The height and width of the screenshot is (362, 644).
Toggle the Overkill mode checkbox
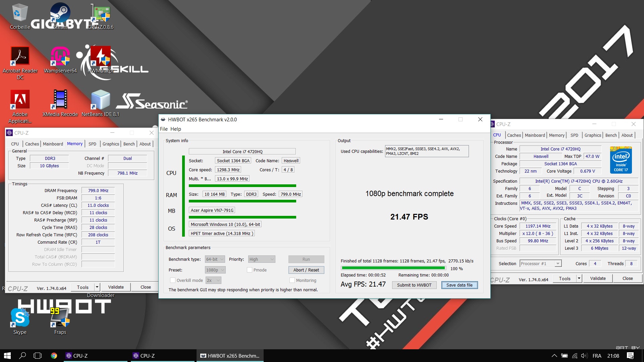point(173,280)
